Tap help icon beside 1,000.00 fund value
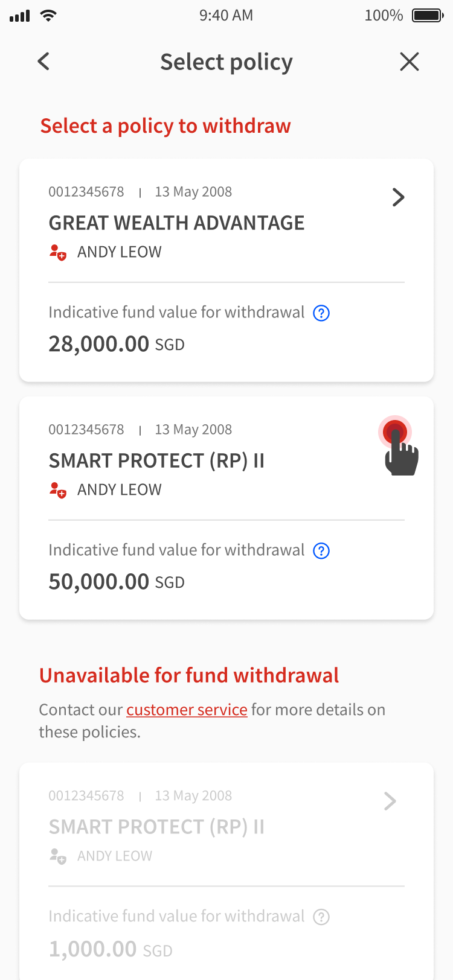Screen dimensions: 453x980 [x=321, y=917]
